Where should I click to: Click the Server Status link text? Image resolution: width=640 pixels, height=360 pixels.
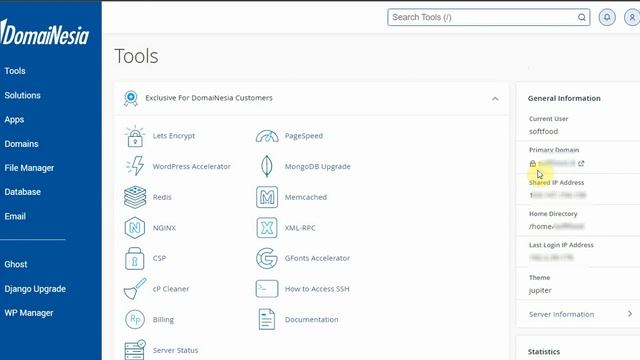(x=176, y=350)
